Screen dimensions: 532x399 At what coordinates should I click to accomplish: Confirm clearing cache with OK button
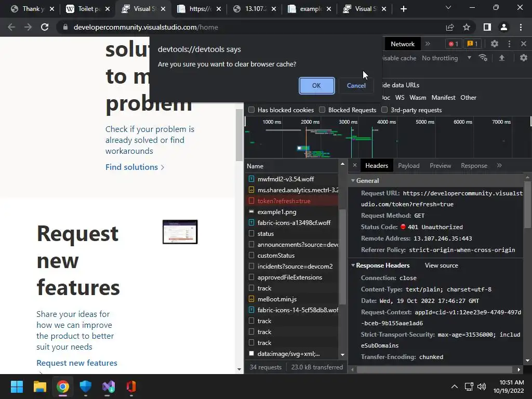click(316, 86)
